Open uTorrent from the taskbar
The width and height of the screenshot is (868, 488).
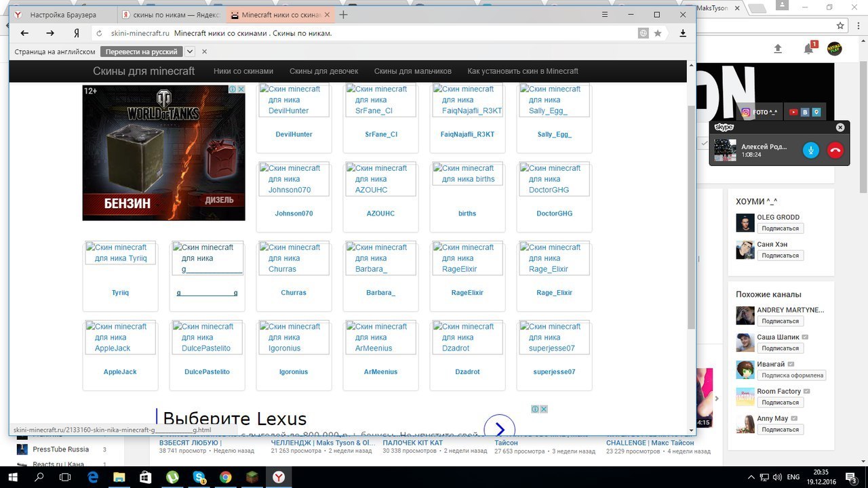pos(172,477)
